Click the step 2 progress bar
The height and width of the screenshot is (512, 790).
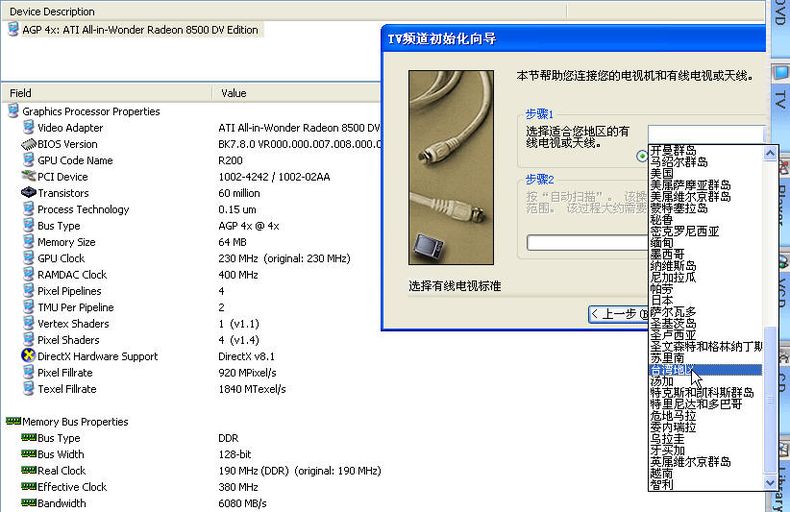[587, 242]
